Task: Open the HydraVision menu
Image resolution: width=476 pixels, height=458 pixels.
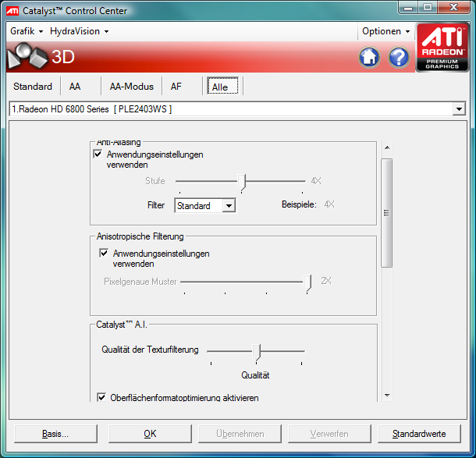Action: point(80,31)
